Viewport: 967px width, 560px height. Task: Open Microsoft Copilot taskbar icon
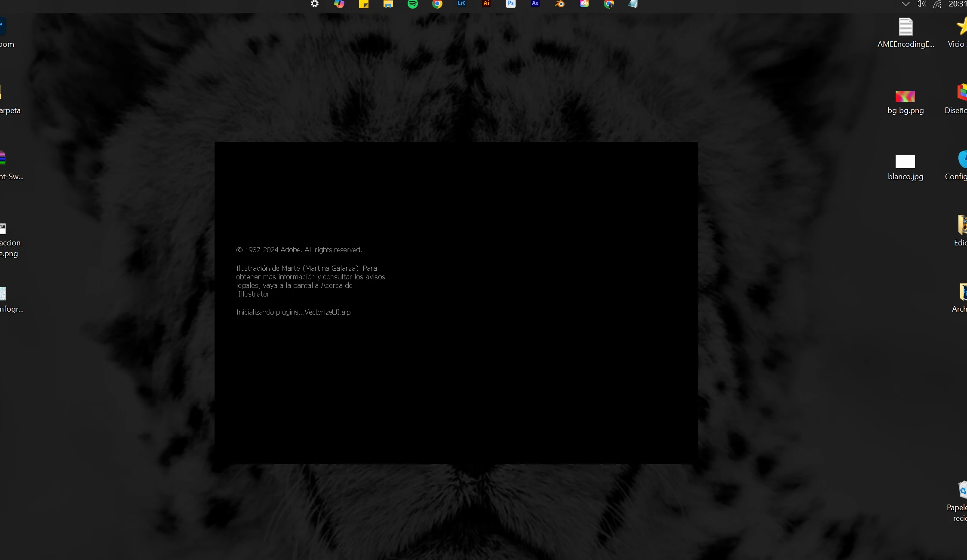[x=339, y=4]
